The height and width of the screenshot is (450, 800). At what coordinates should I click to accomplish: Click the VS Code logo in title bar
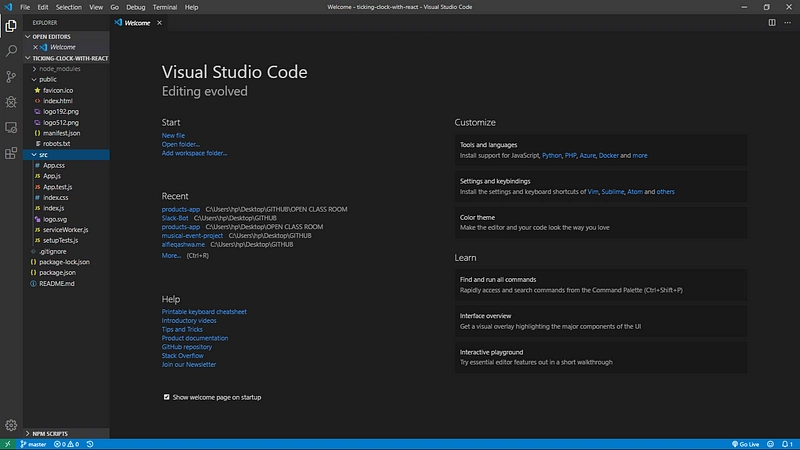tap(8, 7)
